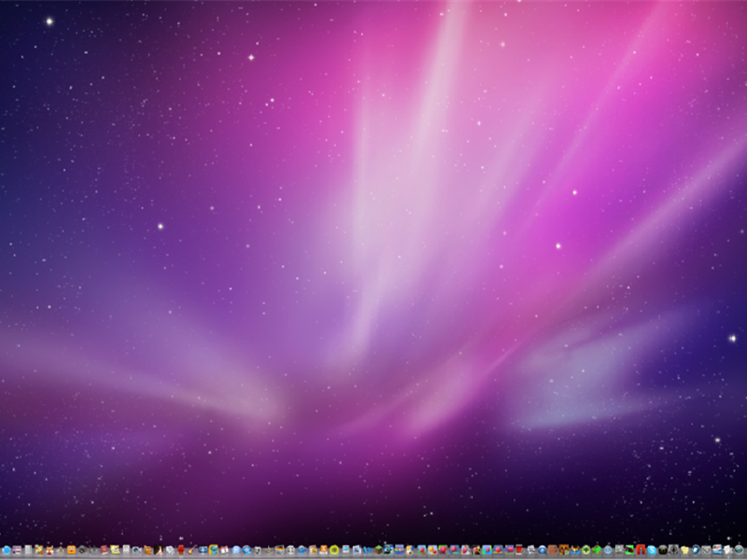The height and width of the screenshot is (560, 747).
Task: Start iChat from the blue speech bubble icon
Action: click(235, 549)
